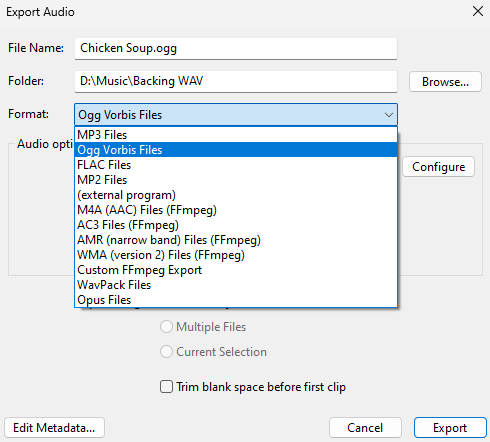Choose Custom FFmpeg Export

click(x=236, y=270)
